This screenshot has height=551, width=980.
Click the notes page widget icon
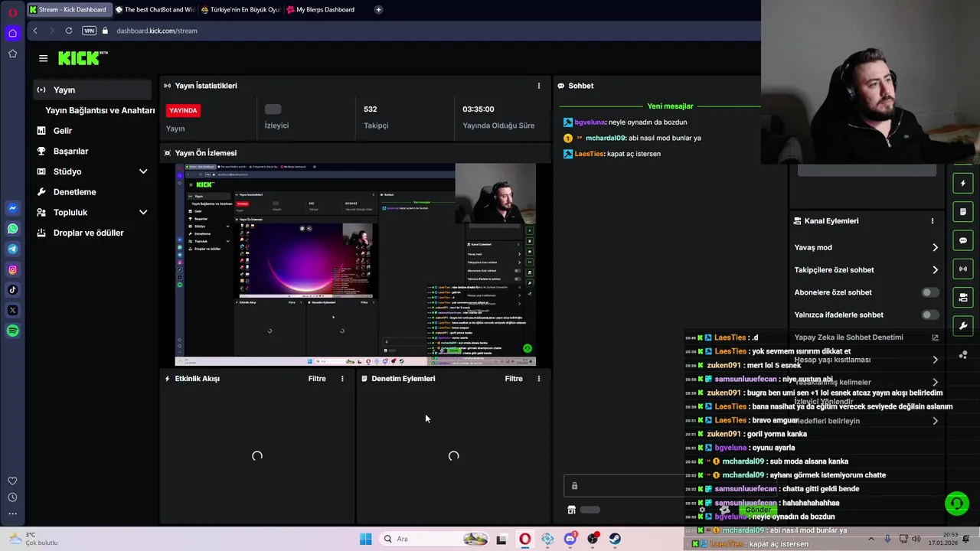point(963,212)
